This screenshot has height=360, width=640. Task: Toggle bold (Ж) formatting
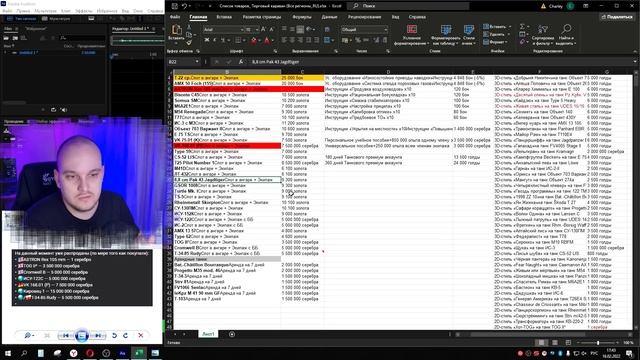207,40
